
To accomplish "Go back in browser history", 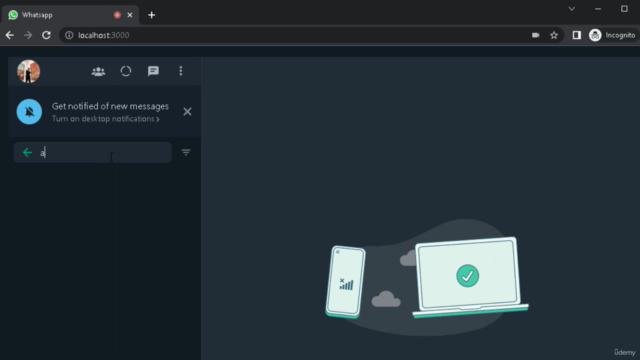I will (x=10, y=36).
